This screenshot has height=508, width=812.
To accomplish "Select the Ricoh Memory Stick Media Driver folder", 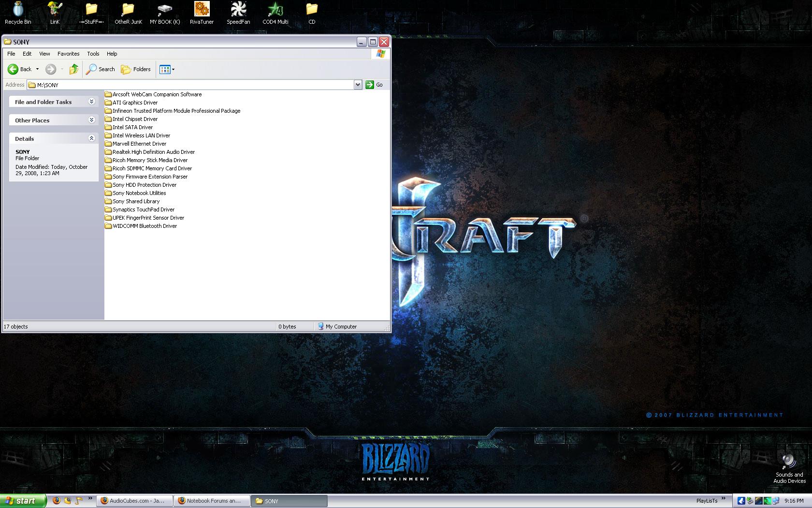I will [146, 160].
